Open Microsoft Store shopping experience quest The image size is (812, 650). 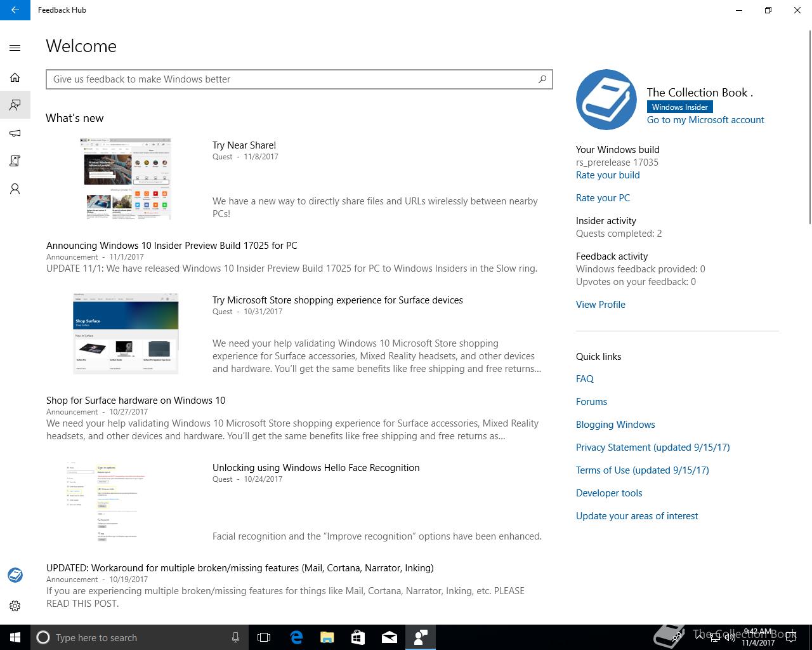(x=337, y=300)
